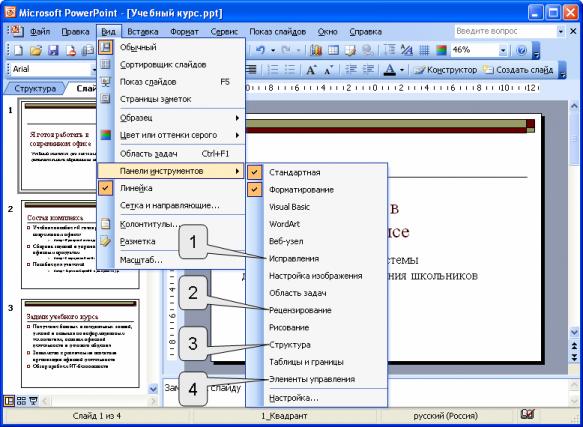Image resolution: width=583 pixels, height=427 pixels.
Task: Click the Show Grid toolbar icon
Action: 424,50
